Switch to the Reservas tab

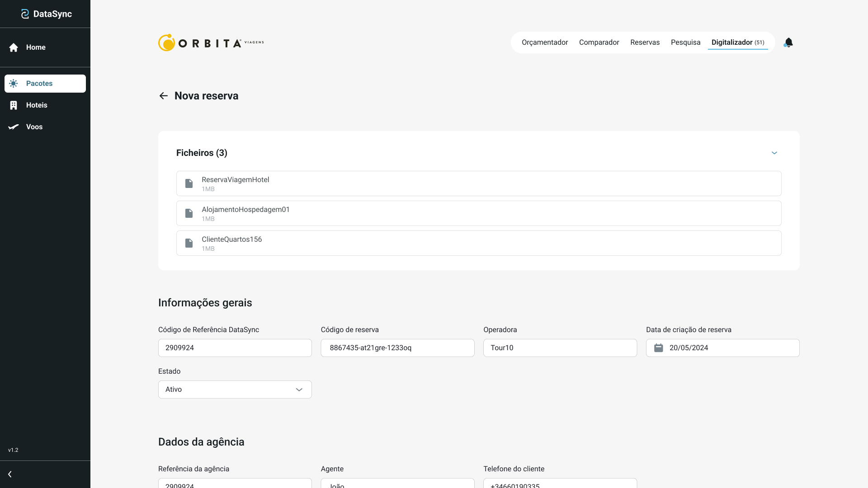pos(645,42)
